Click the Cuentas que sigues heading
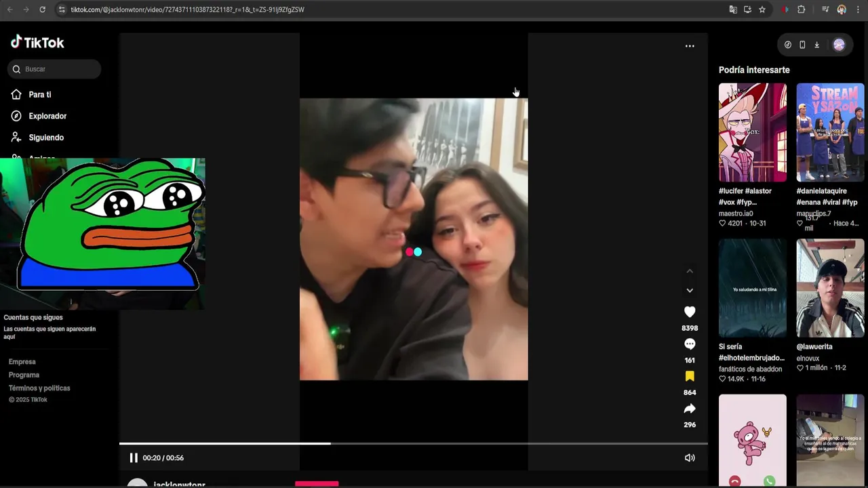The height and width of the screenshot is (488, 868). 33,317
